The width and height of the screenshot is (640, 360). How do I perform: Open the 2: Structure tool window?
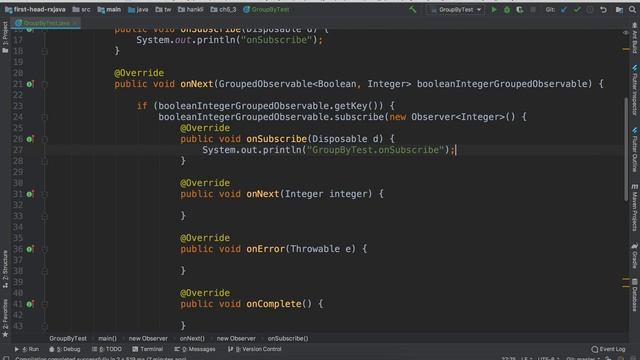(5, 269)
